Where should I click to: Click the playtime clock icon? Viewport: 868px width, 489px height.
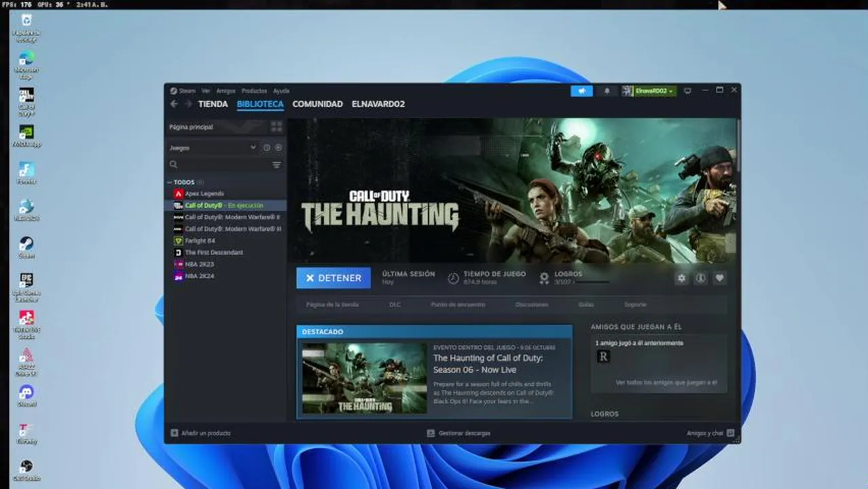coord(453,278)
